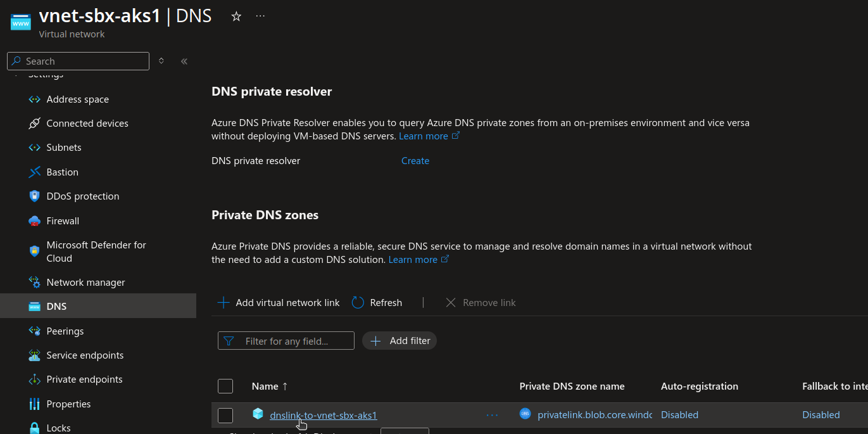This screenshot has width=868, height=434.
Task: Click the Bastion icon in the sidebar
Action: pos(35,172)
